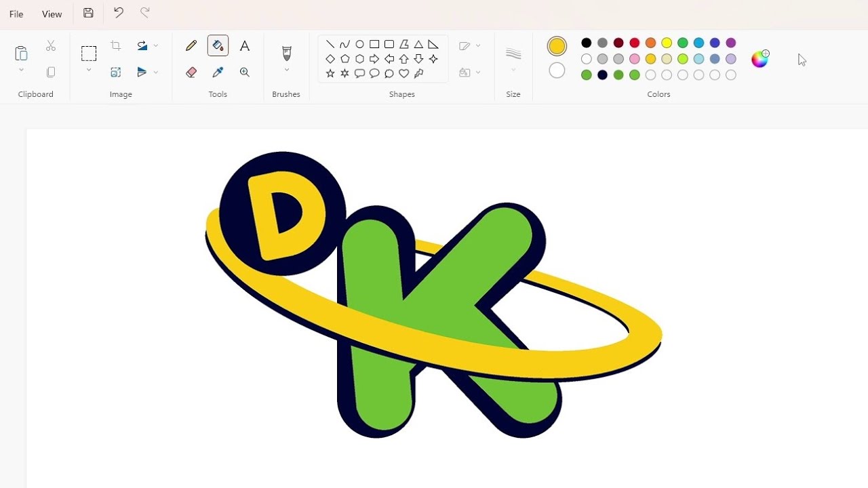Pick the Down arrow shape

point(418,59)
